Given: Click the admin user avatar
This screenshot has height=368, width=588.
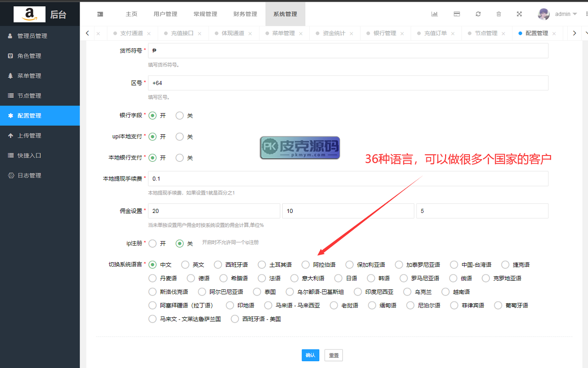Looking at the screenshot, I should [x=543, y=14].
